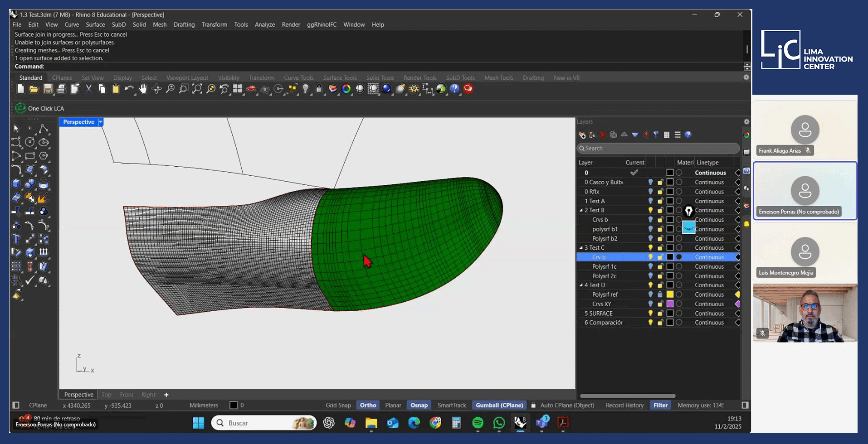Select the Pan hand tool
The height and width of the screenshot is (444, 868).
143,89
